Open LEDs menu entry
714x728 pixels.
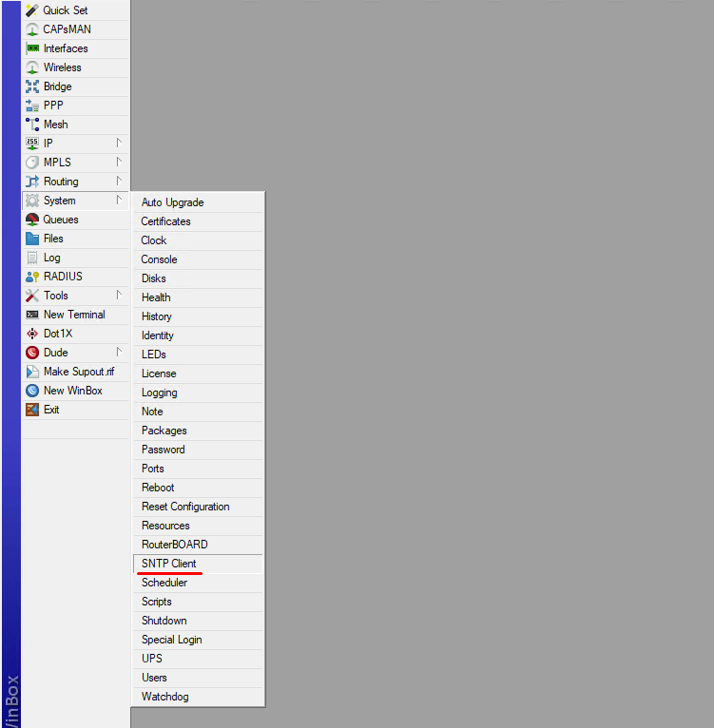(x=198, y=354)
